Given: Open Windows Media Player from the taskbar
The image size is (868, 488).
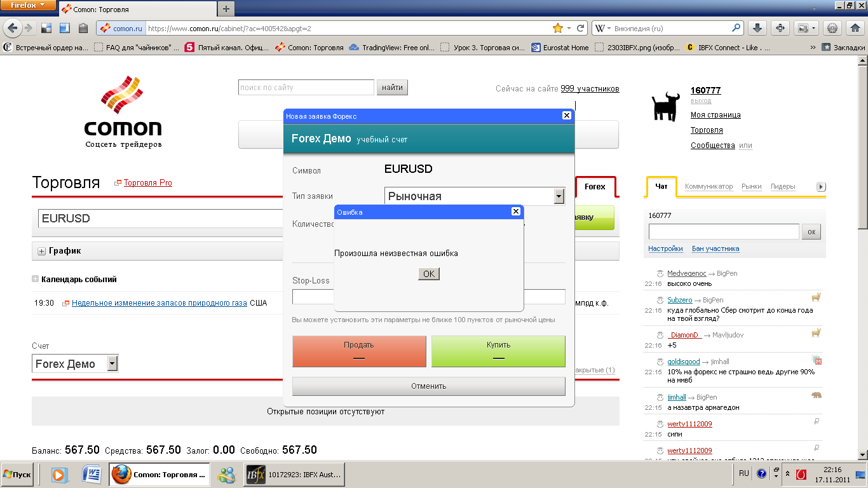Looking at the screenshot, I should click(x=59, y=474).
